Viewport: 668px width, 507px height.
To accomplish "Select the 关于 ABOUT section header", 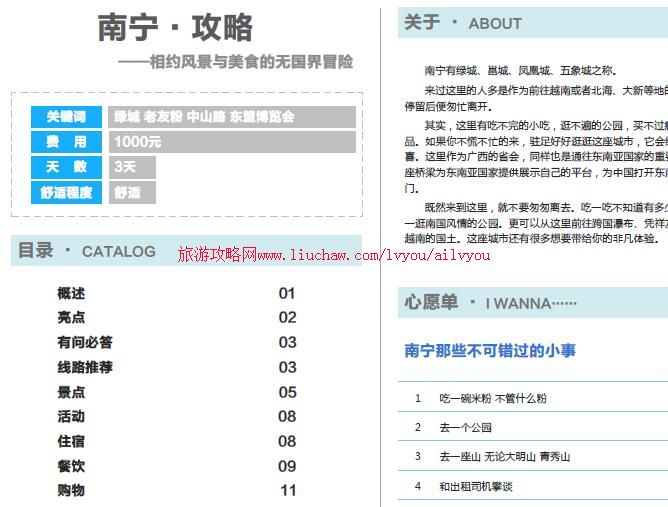I will pyautogui.click(x=463, y=23).
